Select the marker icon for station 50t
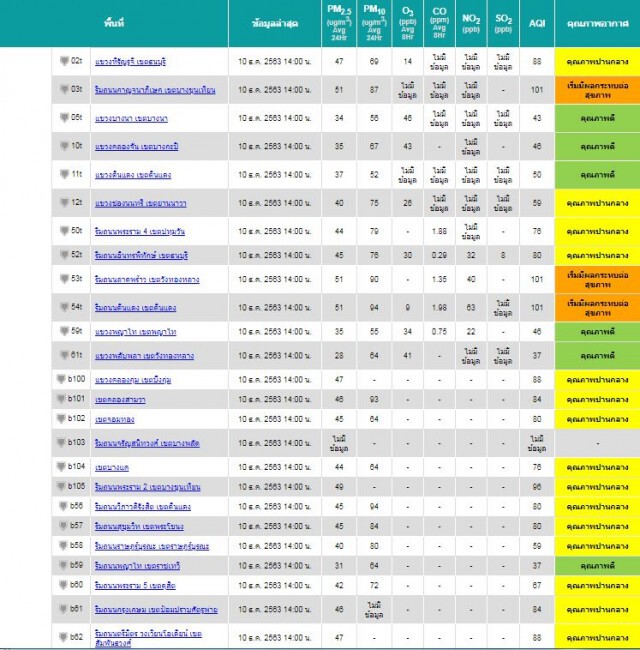The image size is (640, 650). click(64, 230)
